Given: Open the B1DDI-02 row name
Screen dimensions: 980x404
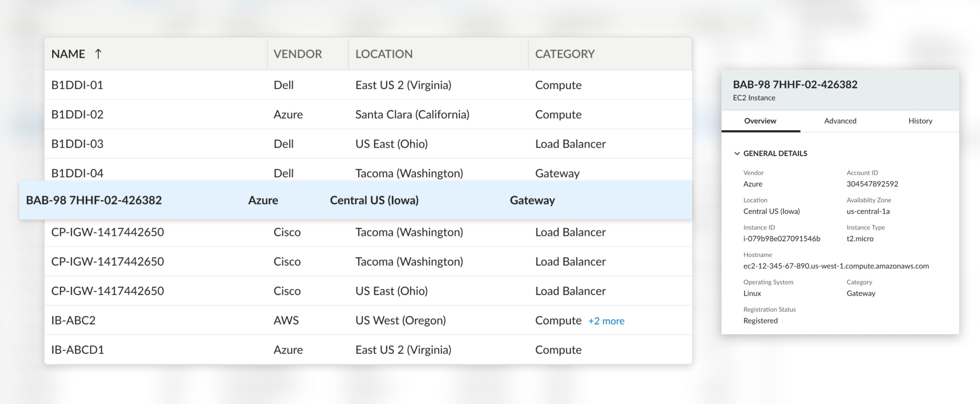Looking at the screenshot, I should pyautogui.click(x=77, y=114).
